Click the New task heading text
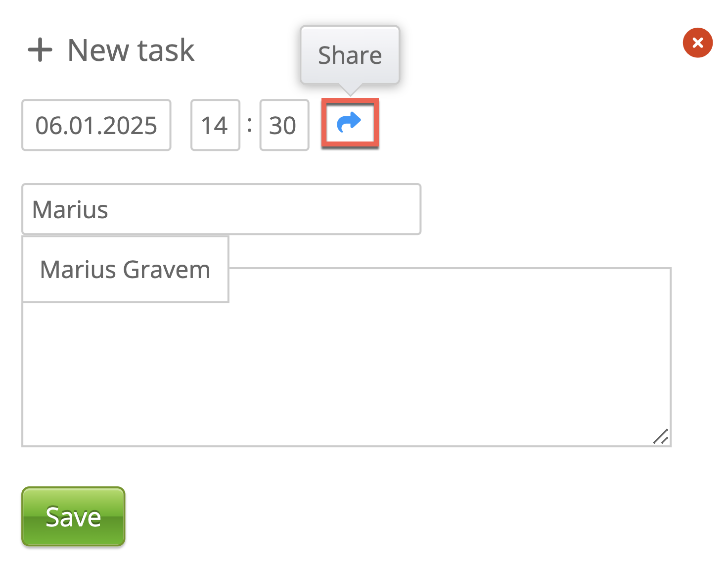Viewport: 728px width, 566px height. pos(131,50)
